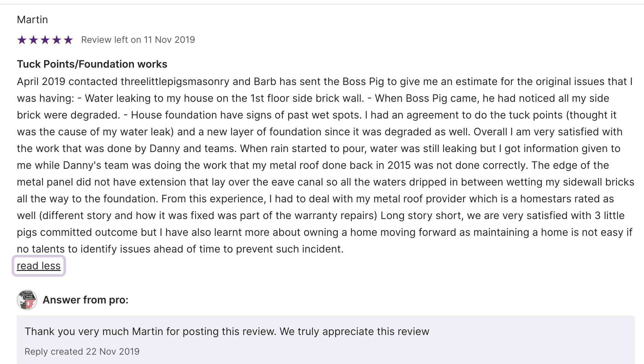Click the second purple rating star

[x=33, y=40]
